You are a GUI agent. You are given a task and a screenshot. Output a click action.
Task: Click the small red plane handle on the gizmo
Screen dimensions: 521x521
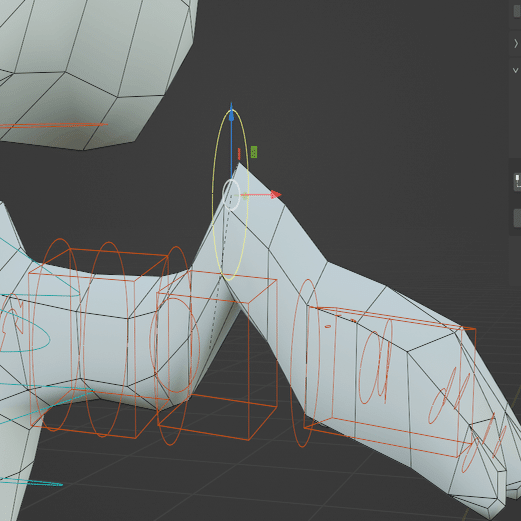239,154
